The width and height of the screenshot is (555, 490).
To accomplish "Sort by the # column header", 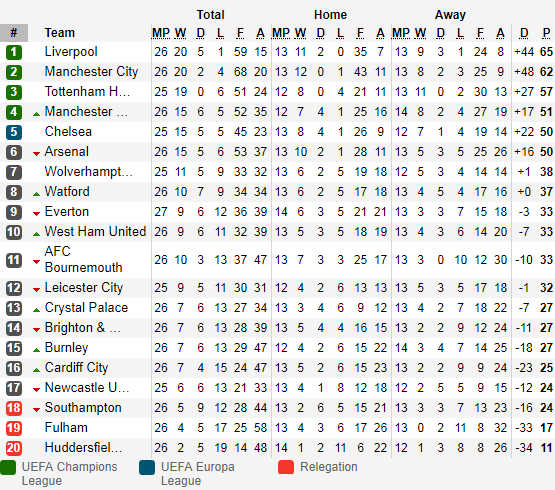I will (x=14, y=33).
